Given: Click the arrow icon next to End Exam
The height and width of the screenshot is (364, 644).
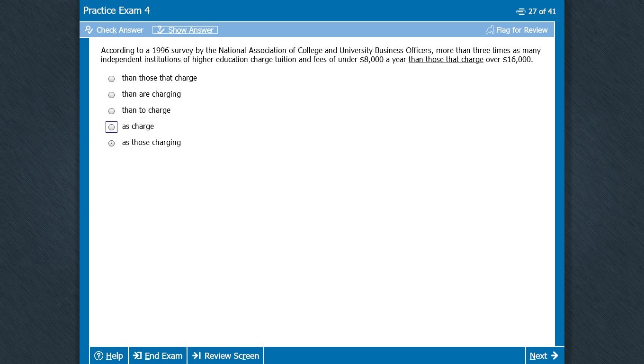Looking at the screenshot, I should tap(137, 355).
